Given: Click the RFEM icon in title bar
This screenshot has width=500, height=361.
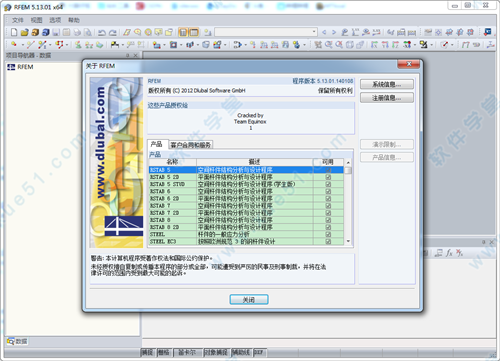Looking at the screenshot, I should pos(8,7).
